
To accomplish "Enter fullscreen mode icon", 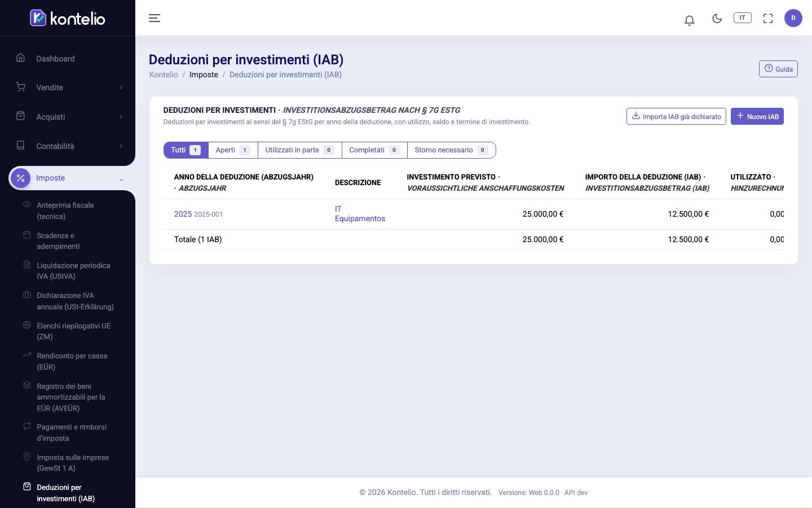I will (768, 18).
